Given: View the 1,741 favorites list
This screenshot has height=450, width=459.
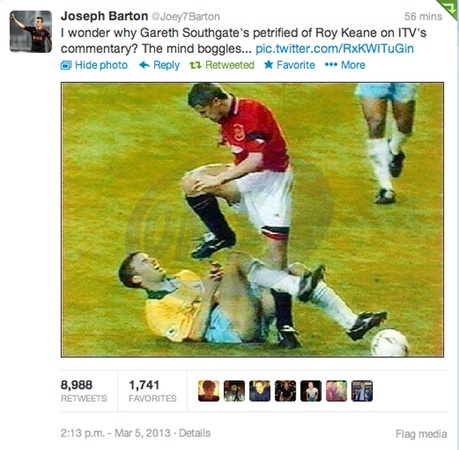Looking at the screenshot, I should coord(152,391).
